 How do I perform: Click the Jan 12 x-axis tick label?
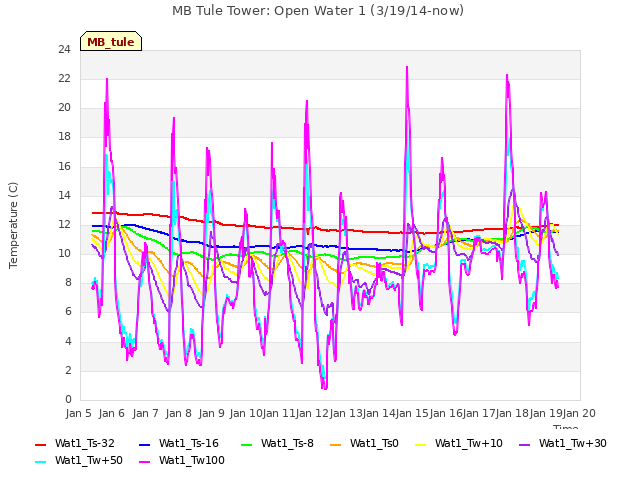click(x=313, y=413)
